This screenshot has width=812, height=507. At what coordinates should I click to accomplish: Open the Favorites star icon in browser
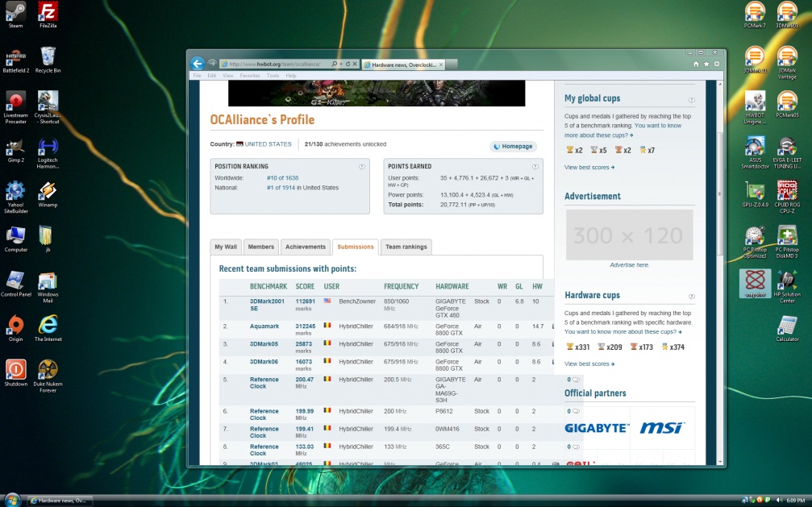click(x=706, y=64)
